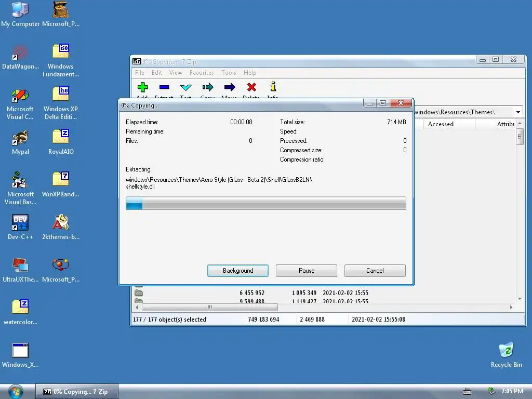Click the 7:05 PM system clock
This screenshot has width=532, height=399.
pyautogui.click(x=512, y=391)
